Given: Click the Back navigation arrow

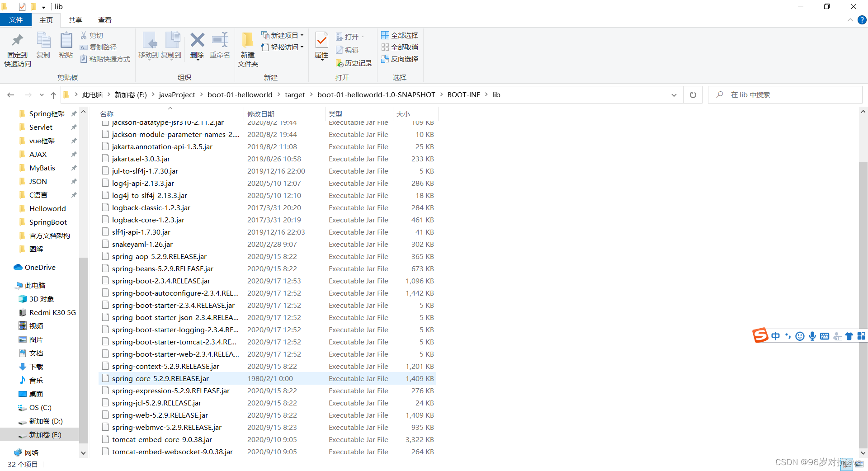Looking at the screenshot, I should click(11, 95).
